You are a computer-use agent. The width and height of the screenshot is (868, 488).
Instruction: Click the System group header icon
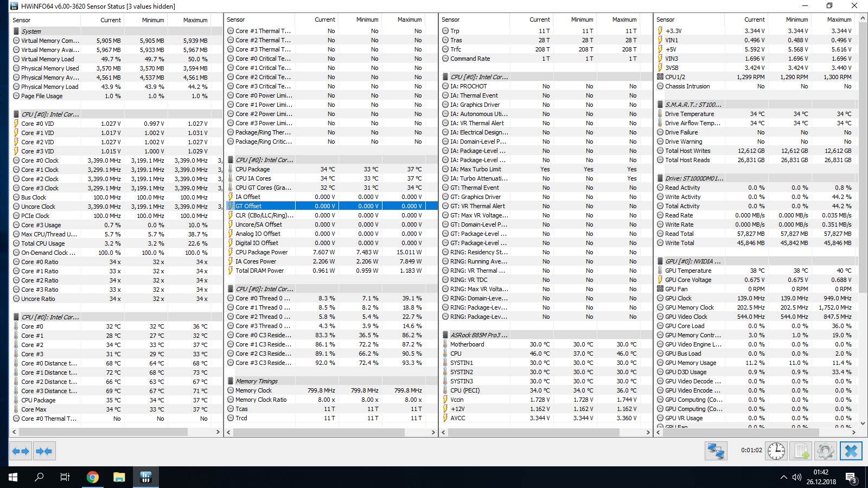pyautogui.click(x=16, y=31)
